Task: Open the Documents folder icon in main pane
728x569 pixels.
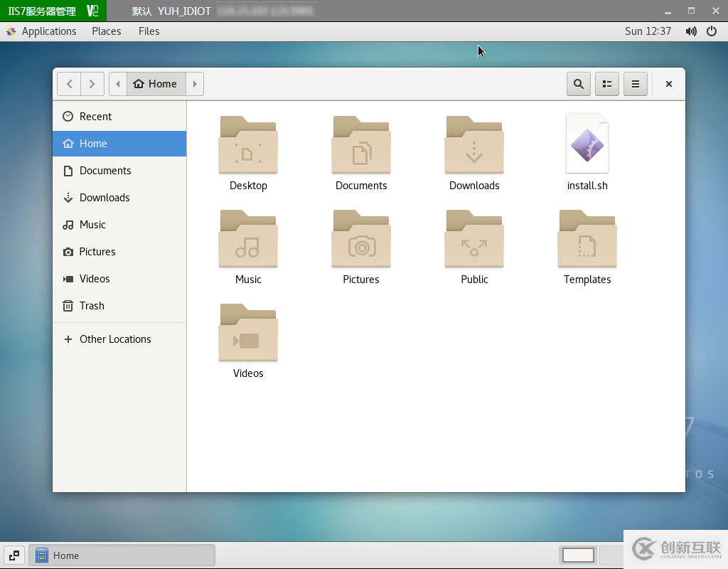Action: pyautogui.click(x=360, y=145)
